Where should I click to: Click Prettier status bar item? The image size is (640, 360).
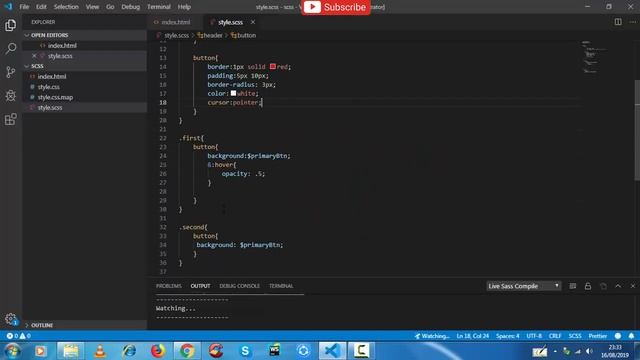pos(598,336)
